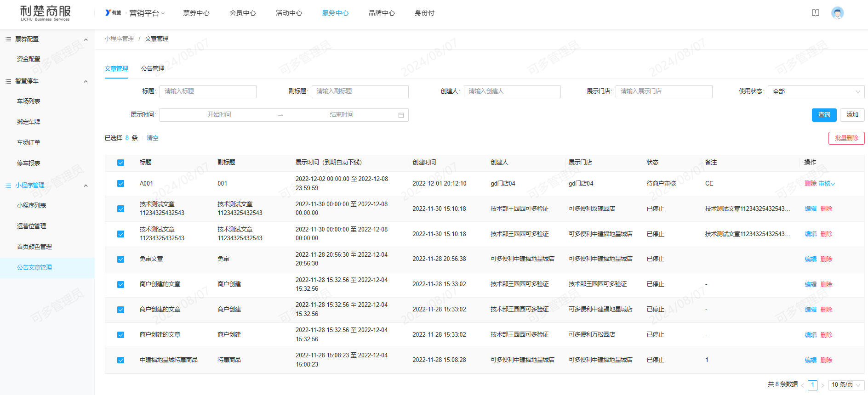Click the 小程序管理 list icon in sidebar
This screenshot has width=868, height=395.
[x=8, y=186]
